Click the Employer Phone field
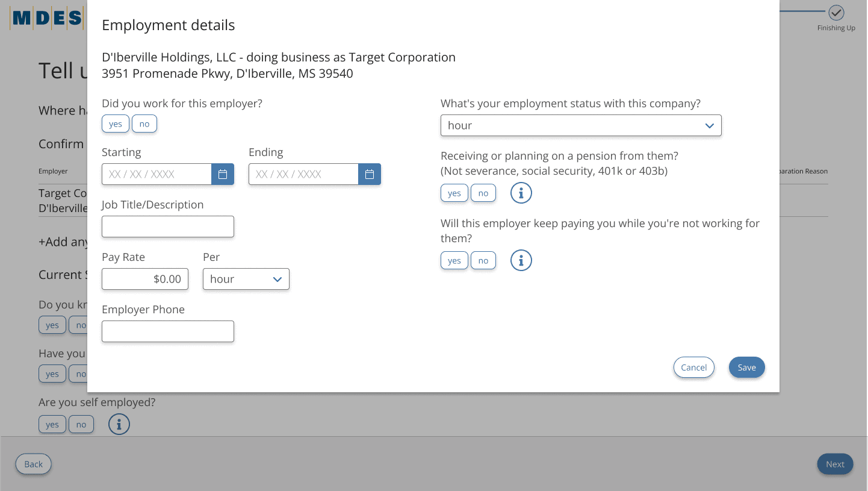The image size is (868, 491). [x=168, y=331]
